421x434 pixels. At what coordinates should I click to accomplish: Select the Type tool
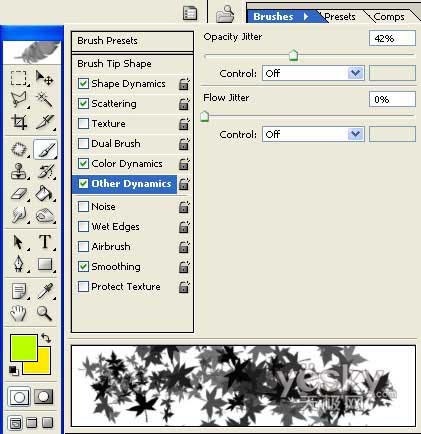point(45,242)
